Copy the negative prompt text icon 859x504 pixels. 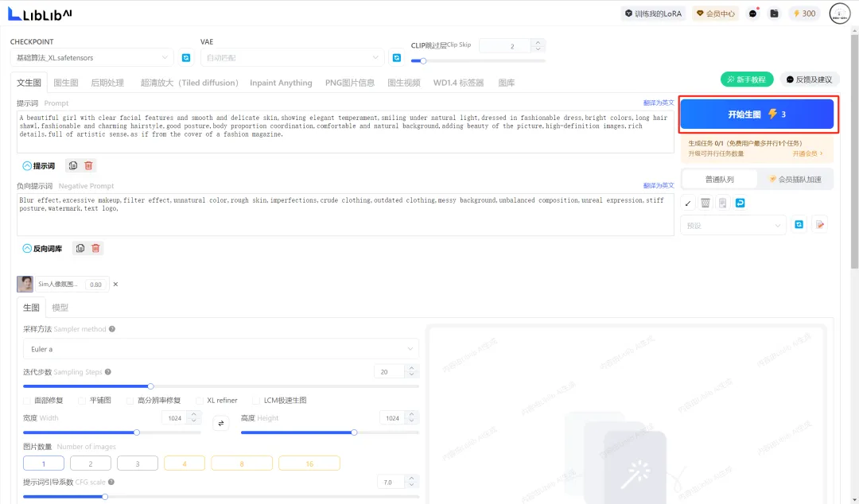[x=80, y=248]
